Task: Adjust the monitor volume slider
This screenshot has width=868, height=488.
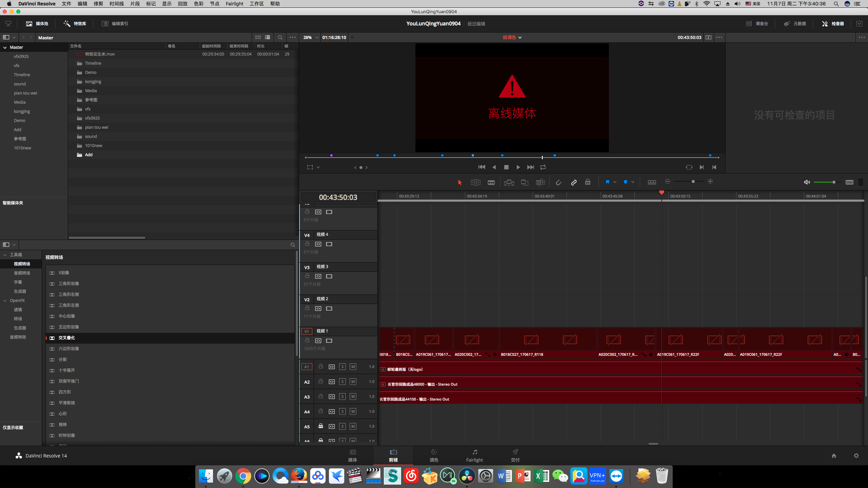Action: [x=833, y=182]
